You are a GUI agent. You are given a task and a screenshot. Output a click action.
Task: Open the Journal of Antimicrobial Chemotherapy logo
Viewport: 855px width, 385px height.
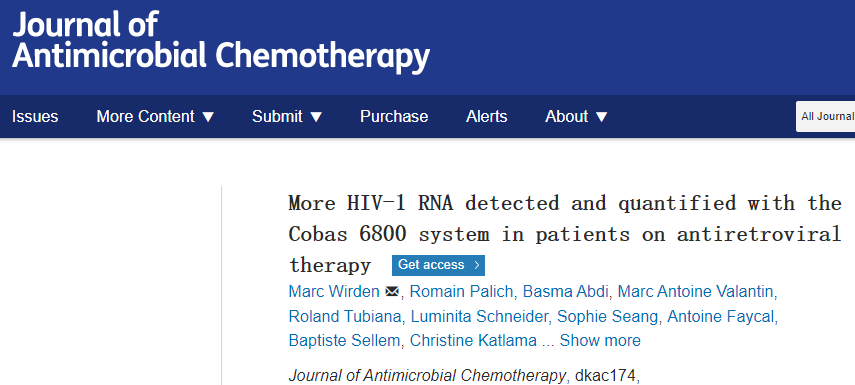221,41
